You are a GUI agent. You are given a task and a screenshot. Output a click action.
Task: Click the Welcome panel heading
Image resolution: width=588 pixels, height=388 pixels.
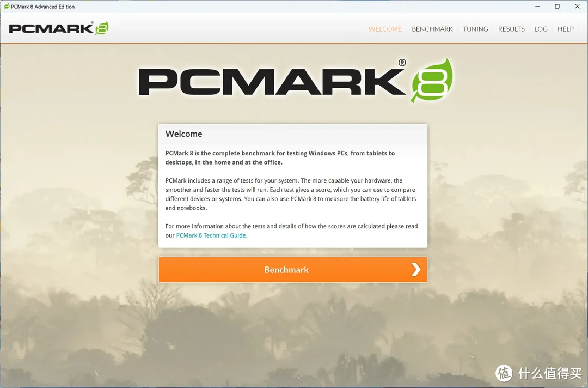click(184, 134)
